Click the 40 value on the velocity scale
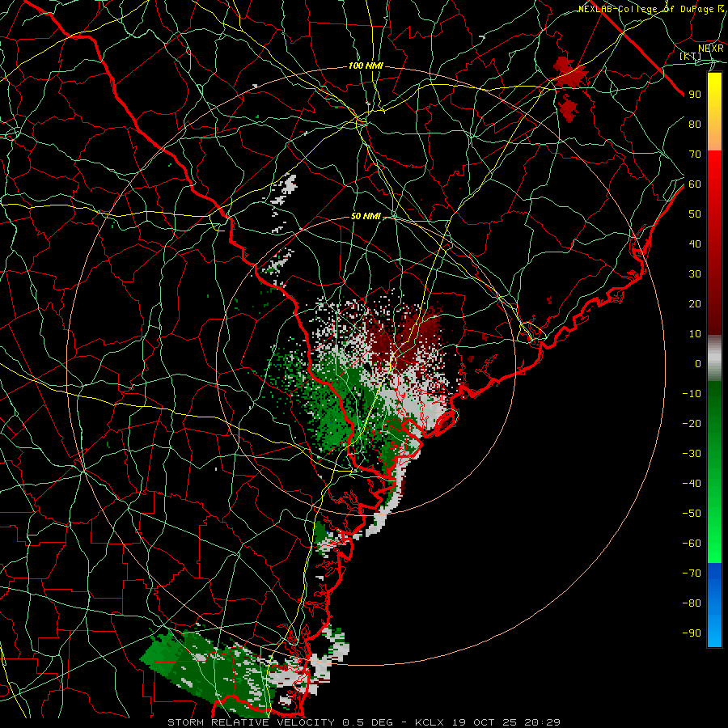Screen dimensions: 728x728 pyautogui.click(x=695, y=244)
